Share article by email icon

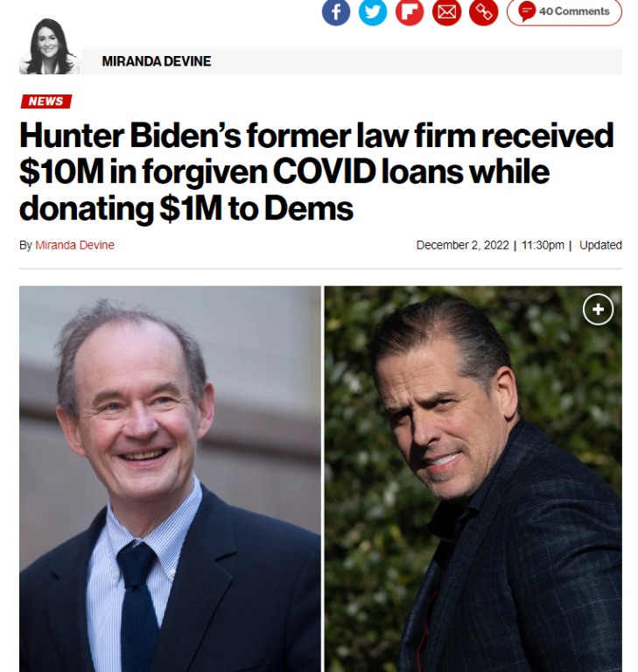tap(446, 11)
